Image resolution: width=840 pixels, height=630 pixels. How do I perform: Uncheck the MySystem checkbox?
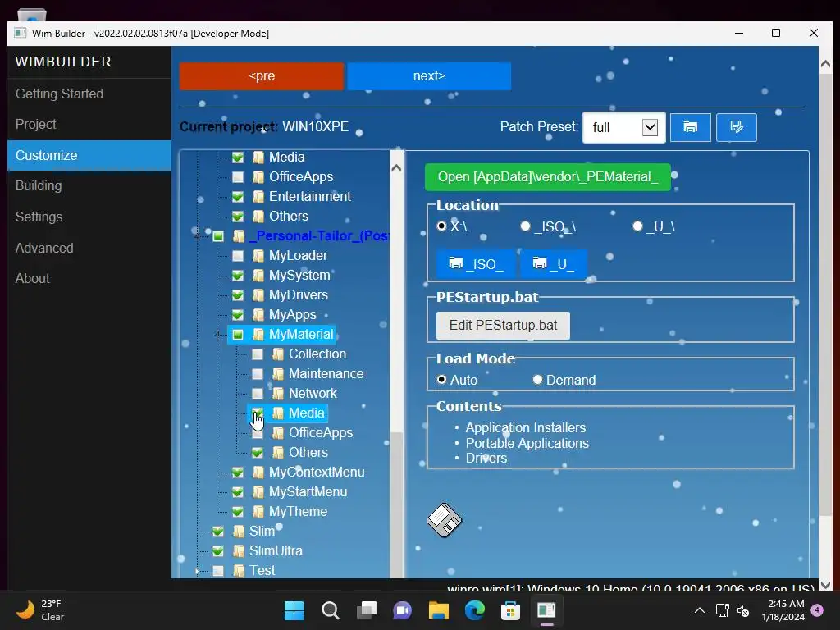click(x=238, y=276)
